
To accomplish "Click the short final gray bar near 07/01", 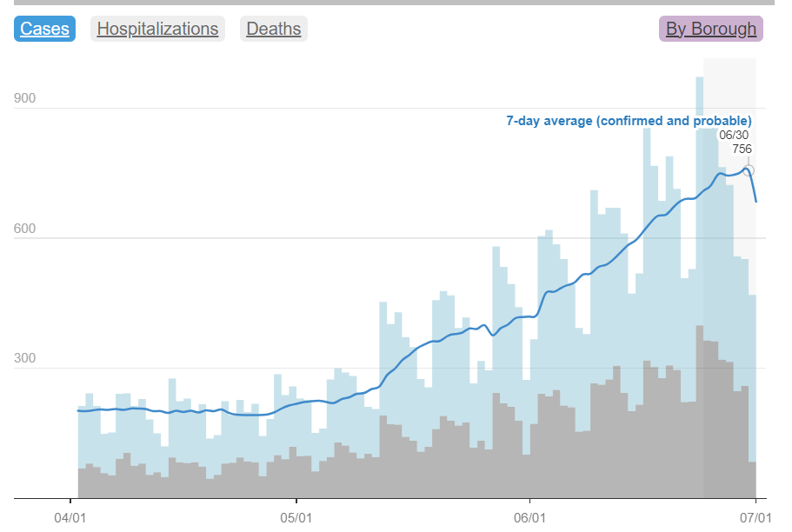I will pos(752,480).
